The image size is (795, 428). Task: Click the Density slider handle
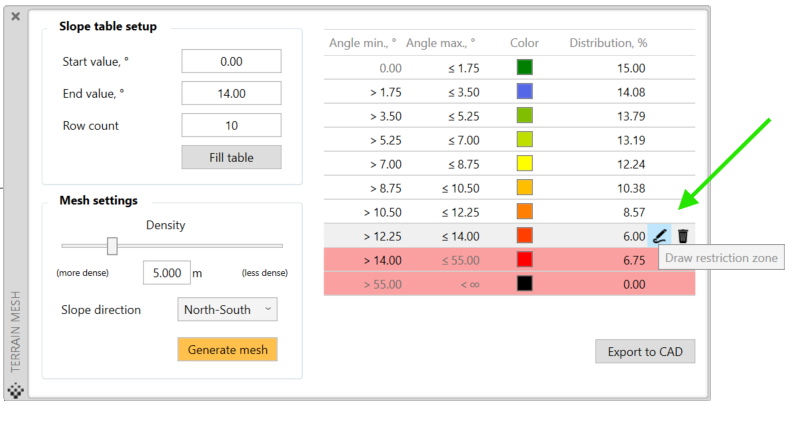click(112, 245)
